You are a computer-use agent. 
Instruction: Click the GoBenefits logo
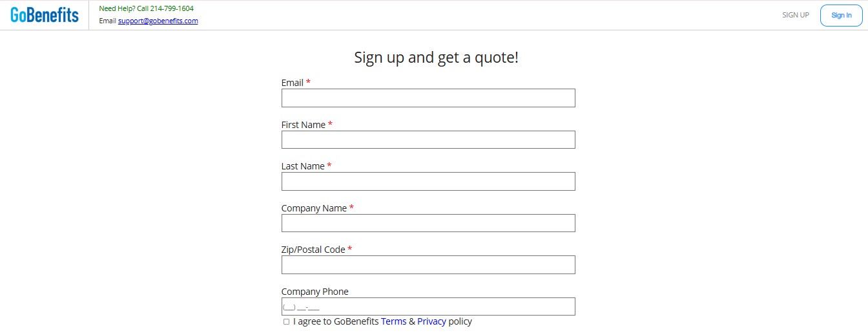45,16
